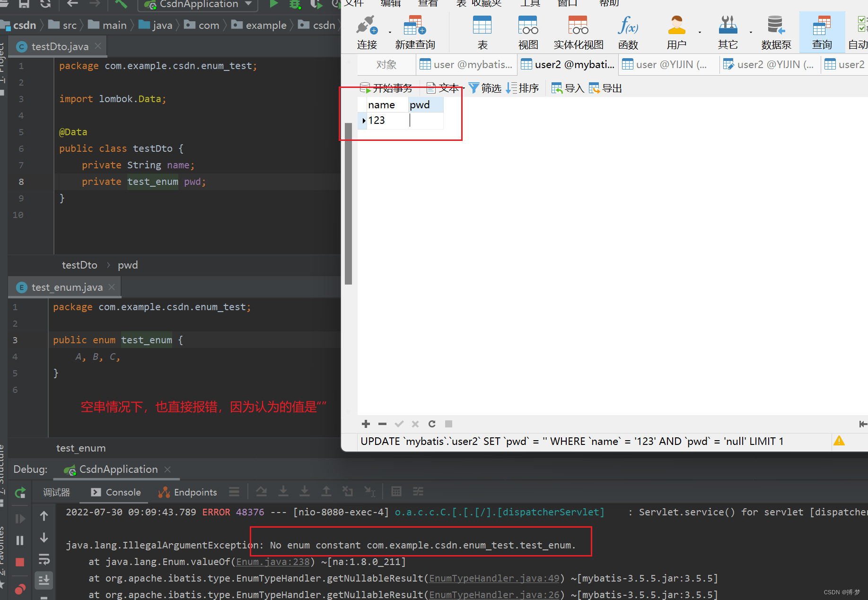Image resolution: width=868 pixels, height=600 pixels.
Task: Switch to user @YIJIN table tab
Action: (x=668, y=65)
